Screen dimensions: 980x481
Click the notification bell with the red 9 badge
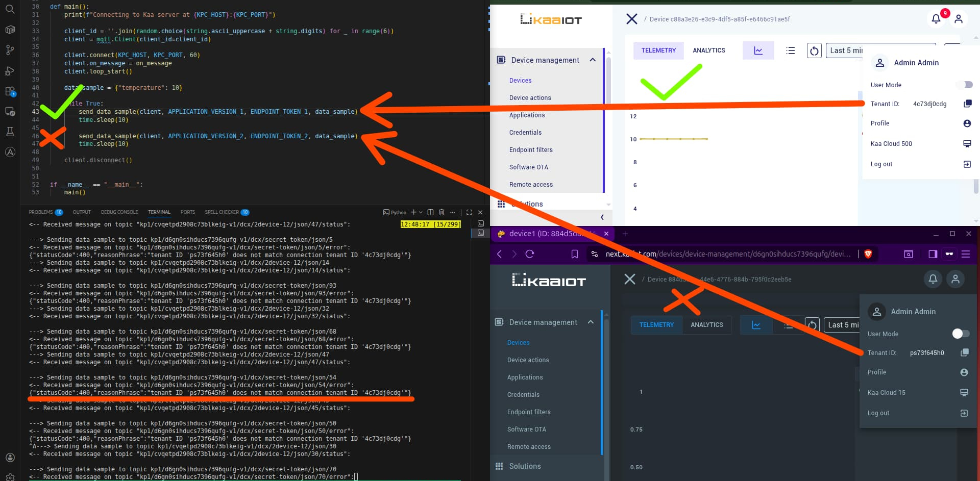click(936, 19)
